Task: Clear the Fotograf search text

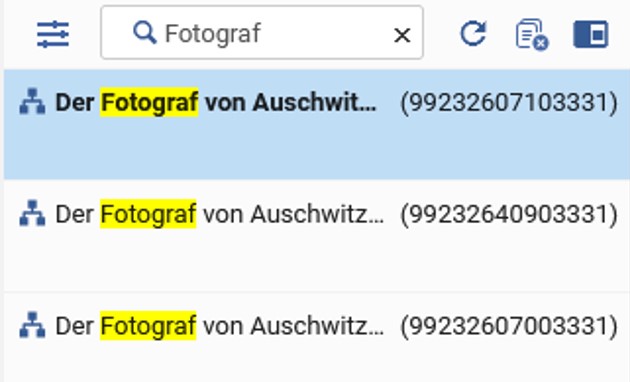Action: (402, 35)
